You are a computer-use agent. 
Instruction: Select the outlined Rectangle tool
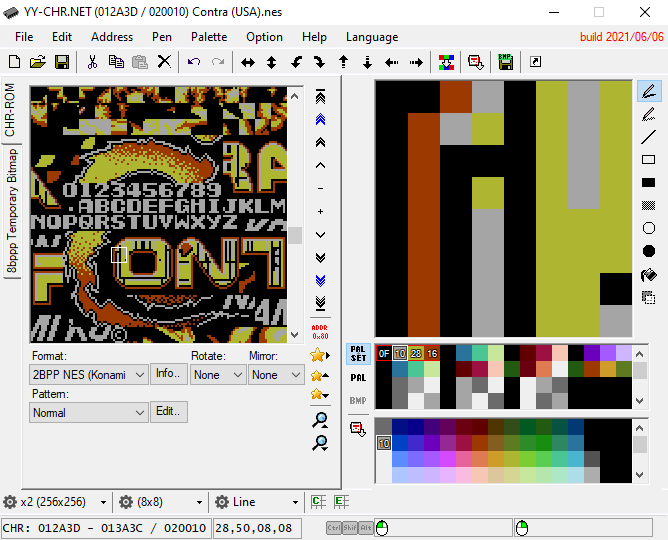tap(649, 160)
